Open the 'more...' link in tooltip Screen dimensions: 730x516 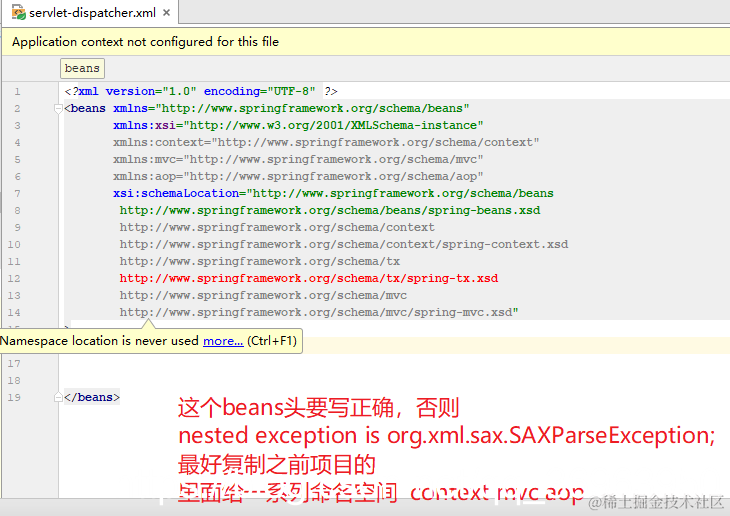point(223,341)
